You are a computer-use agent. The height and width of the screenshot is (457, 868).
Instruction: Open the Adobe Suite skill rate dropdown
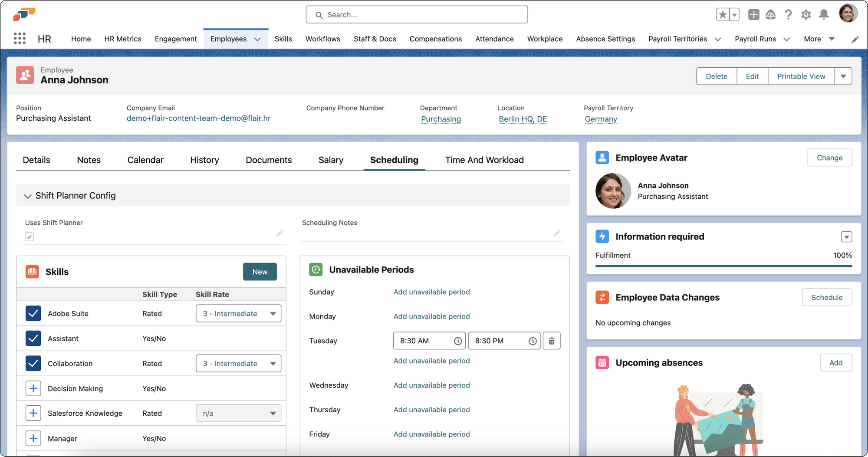pos(238,313)
